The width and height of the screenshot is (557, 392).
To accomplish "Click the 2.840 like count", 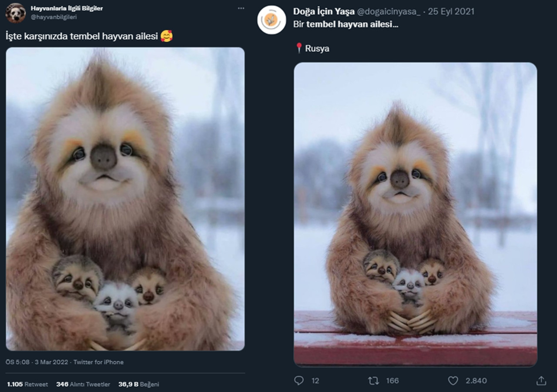I will (x=476, y=381).
